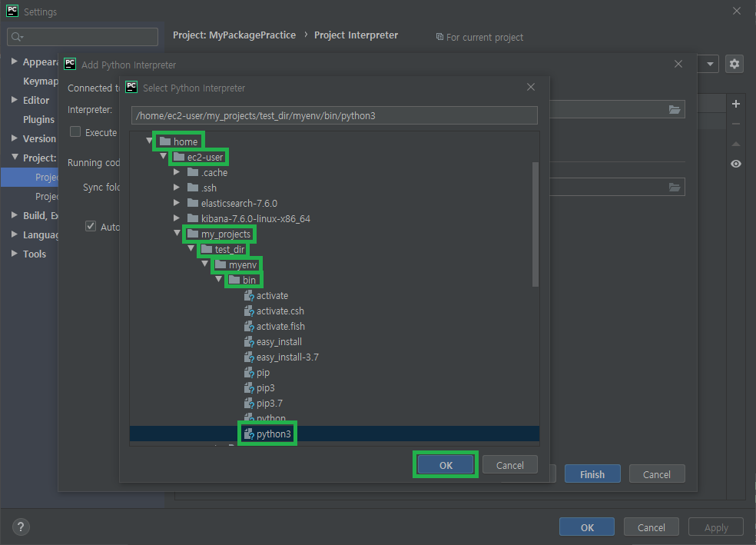This screenshot has height=545, width=756.
Task: Expand the kibana folder arrow
Action: 177,218
